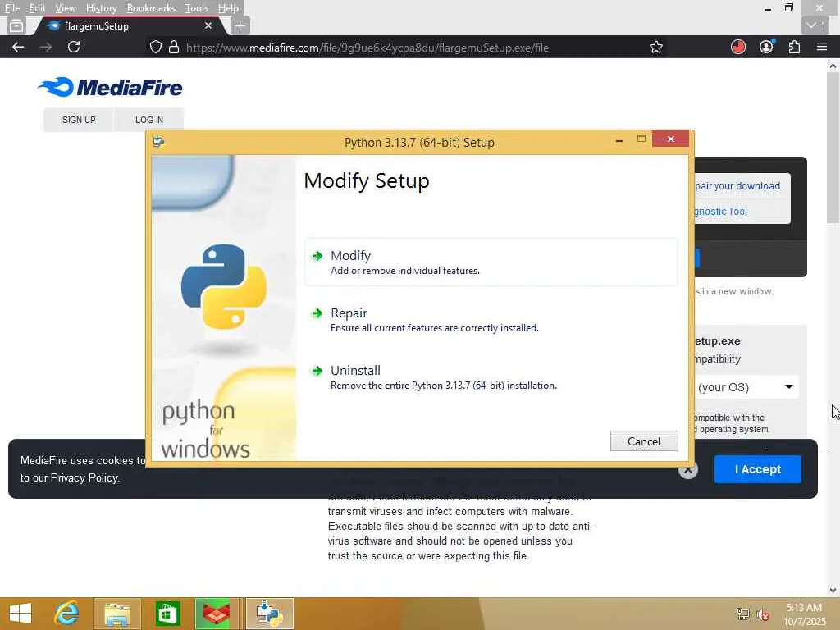Image resolution: width=840 pixels, height=630 pixels.
Task: Open the tracking protection shield icon
Action: coord(155,47)
